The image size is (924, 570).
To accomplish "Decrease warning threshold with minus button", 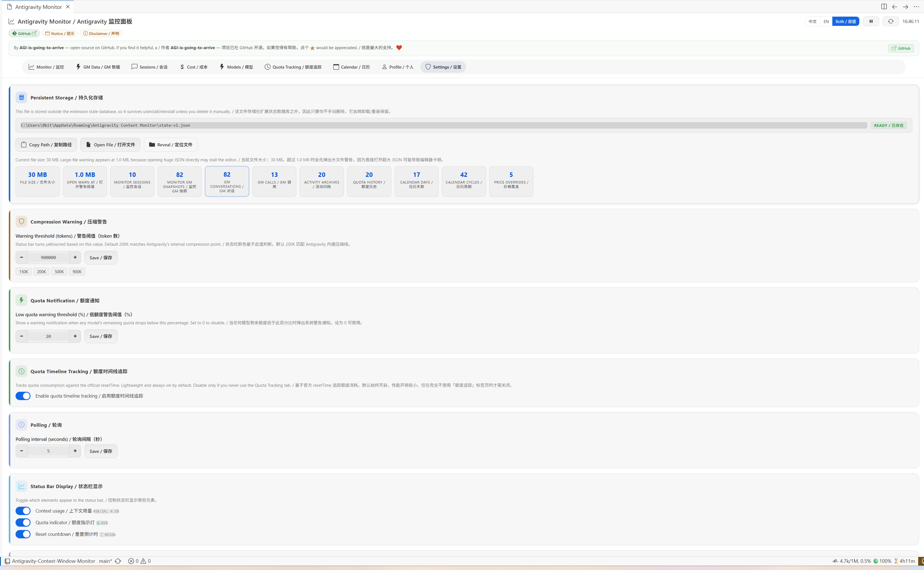I will [21, 257].
